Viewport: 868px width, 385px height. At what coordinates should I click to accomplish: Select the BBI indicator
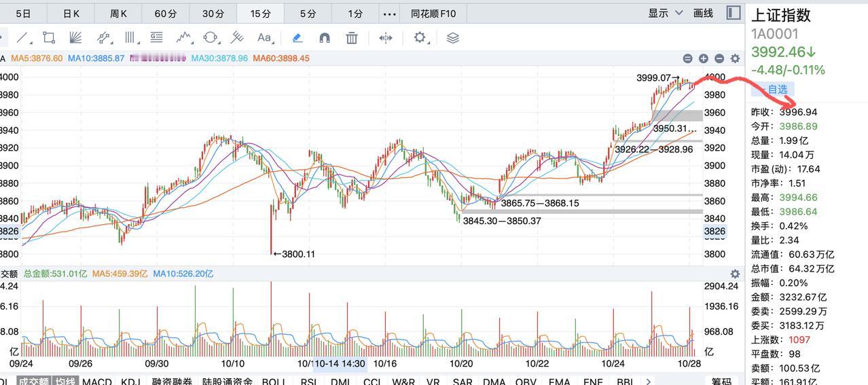pyautogui.click(x=625, y=382)
